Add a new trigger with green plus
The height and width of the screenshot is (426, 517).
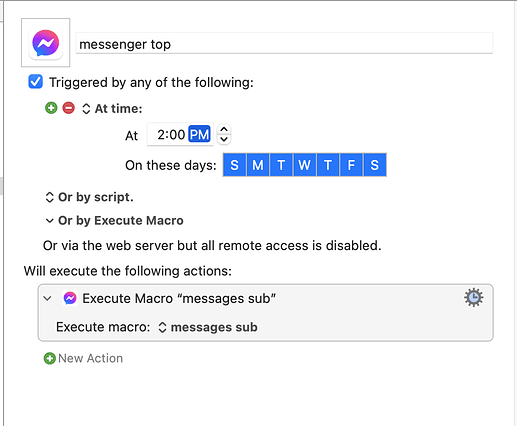(x=51, y=108)
